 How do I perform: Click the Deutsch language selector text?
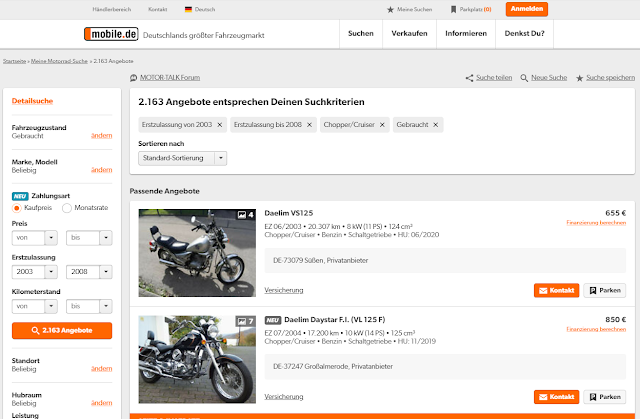click(x=205, y=9)
